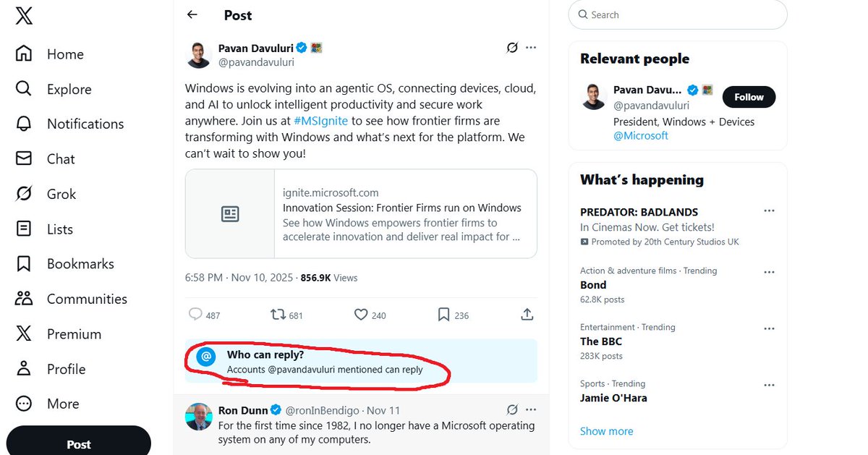Open Grok action icon on Pavan's post
The width and height of the screenshot is (868, 455).
click(x=512, y=48)
